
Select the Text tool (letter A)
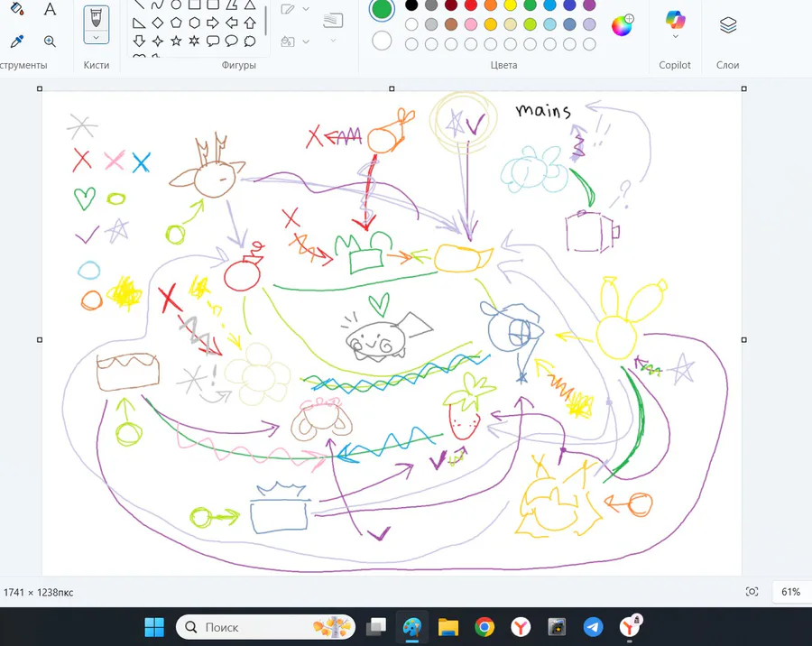[x=50, y=9]
